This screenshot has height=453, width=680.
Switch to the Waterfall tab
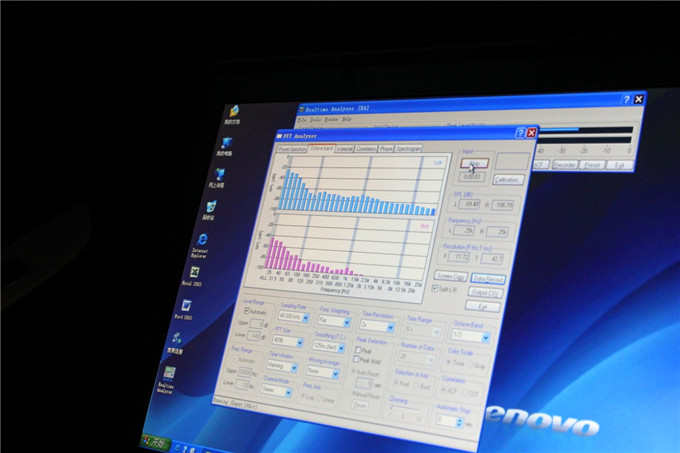tap(344, 149)
